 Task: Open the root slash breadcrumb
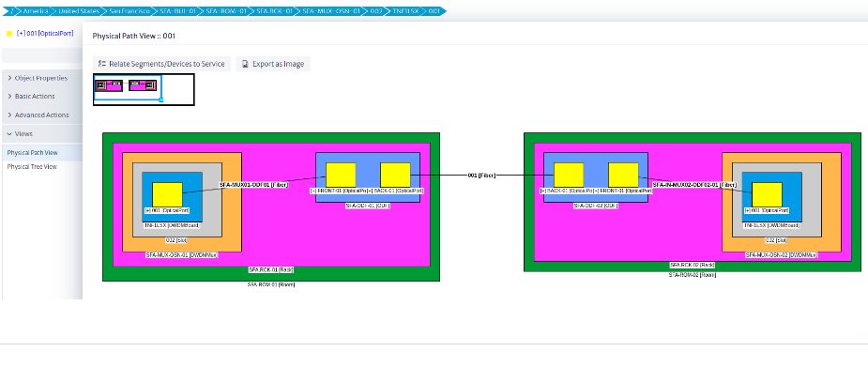pos(11,11)
